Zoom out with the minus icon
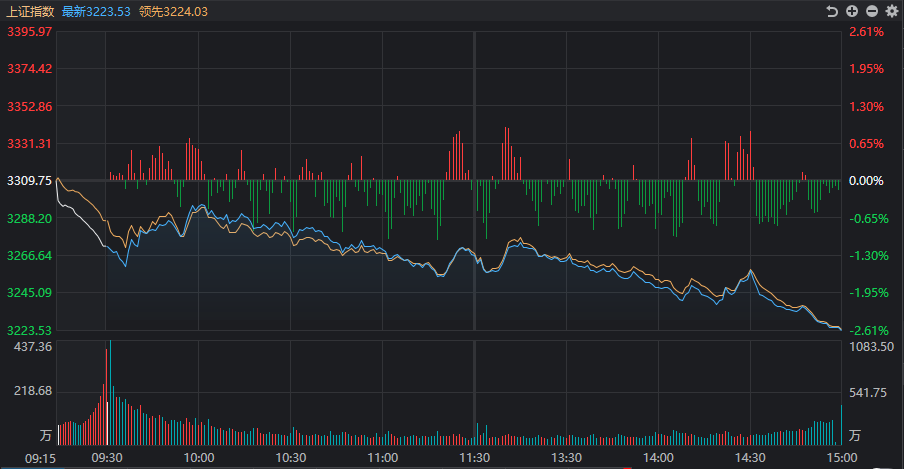Screen dimensions: 904x469 tap(872, 11)
